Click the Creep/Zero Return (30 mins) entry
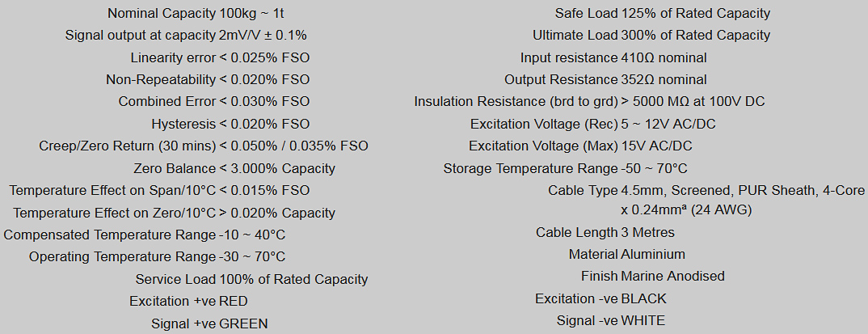The image size is (868, 334). coord(204,146)
